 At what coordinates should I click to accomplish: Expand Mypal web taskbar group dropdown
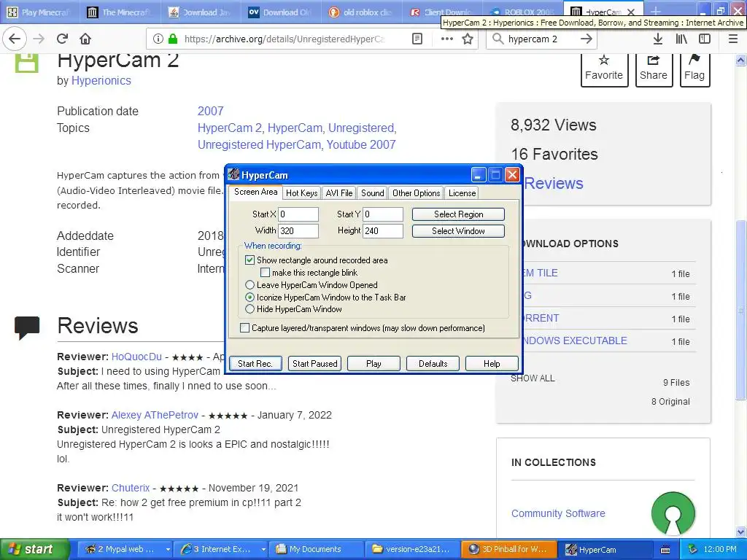click(168, 550)
